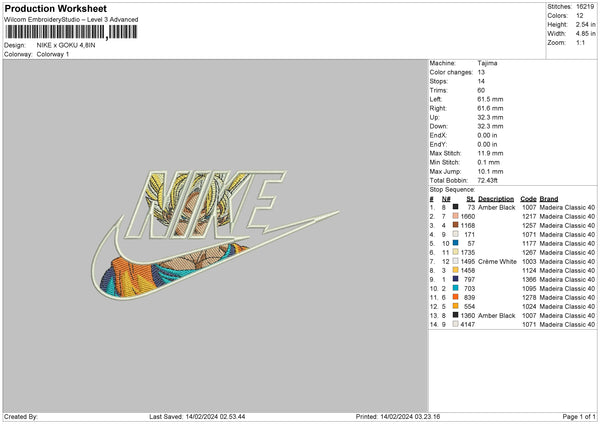Click the Production Worksheet title
The image size is (600, 424).
[55, 8]
